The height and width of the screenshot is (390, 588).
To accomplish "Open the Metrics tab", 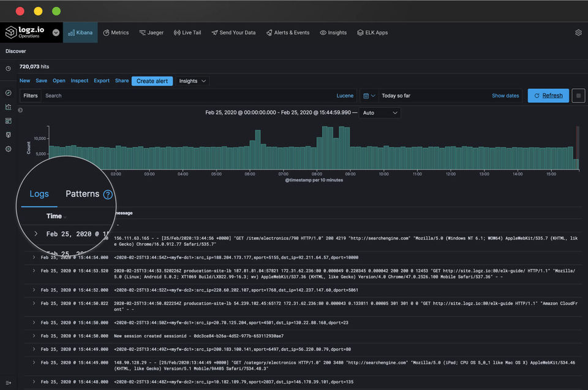I will [116, 32].
